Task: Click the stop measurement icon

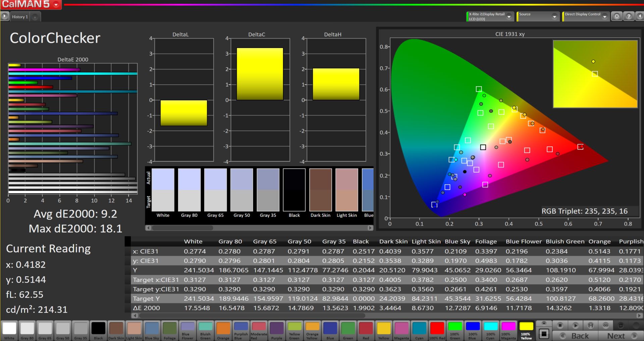Action: 560,325
